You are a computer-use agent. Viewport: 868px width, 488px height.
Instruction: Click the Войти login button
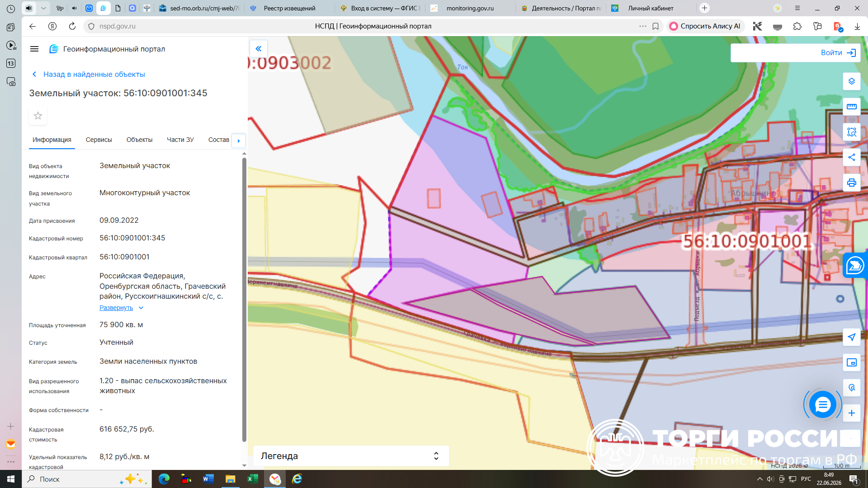pyautogui.click(x=838, y=53)
